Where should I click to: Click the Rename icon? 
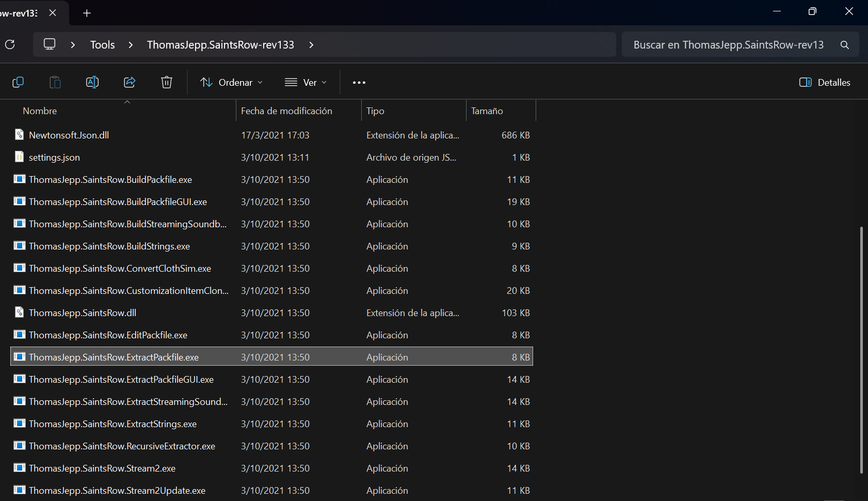click(92, 82)
